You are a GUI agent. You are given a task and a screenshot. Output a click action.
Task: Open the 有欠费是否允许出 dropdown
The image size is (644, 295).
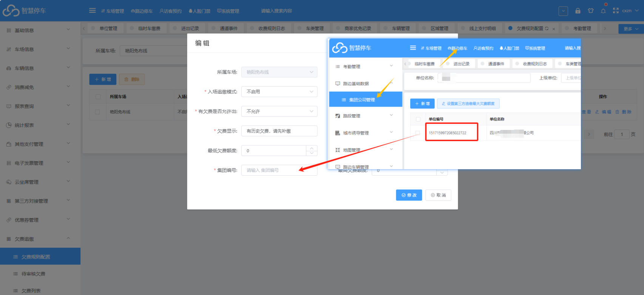279,111
